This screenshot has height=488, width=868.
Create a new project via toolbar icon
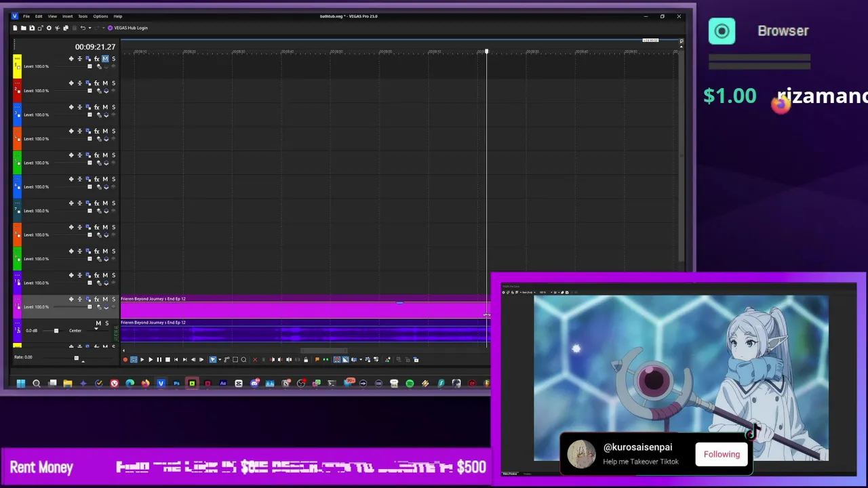15,28
